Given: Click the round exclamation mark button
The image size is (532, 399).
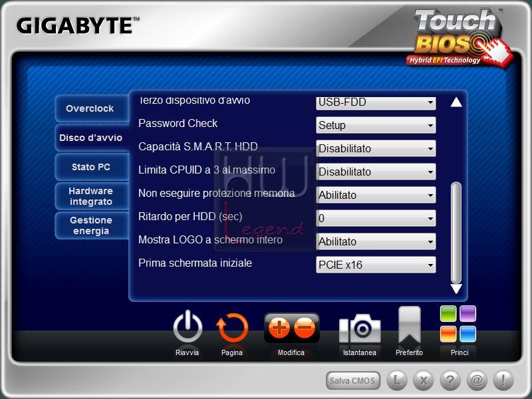Looking at the screenshot, I should click(x=503, y=380).
